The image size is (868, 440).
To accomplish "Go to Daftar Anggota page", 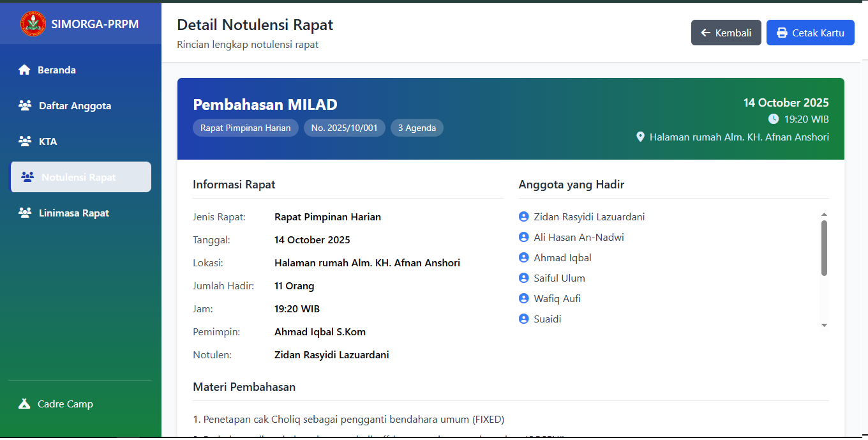I will (75, 106).
